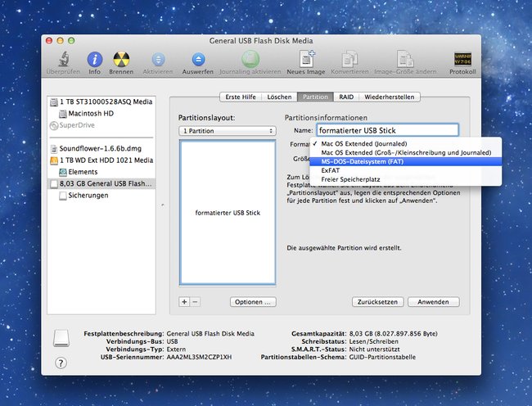Image resolution: width=532 pixels, height=406 pixels.
Task: Click Journaling aktivieren toolbar icon
Action: click(x=250, y=60)
